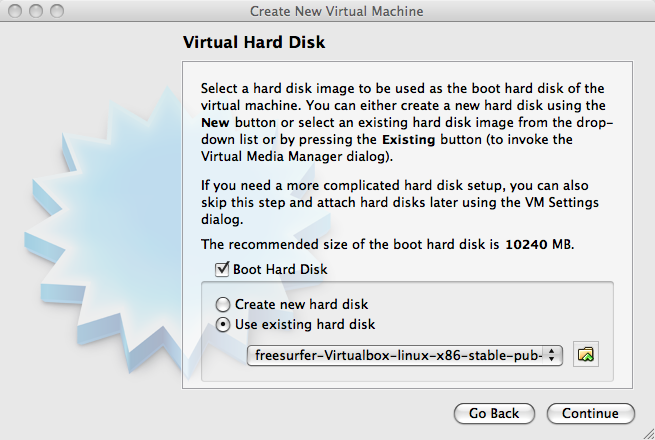
Task: Zoom the window with the green button
Action: coord(57,11)
